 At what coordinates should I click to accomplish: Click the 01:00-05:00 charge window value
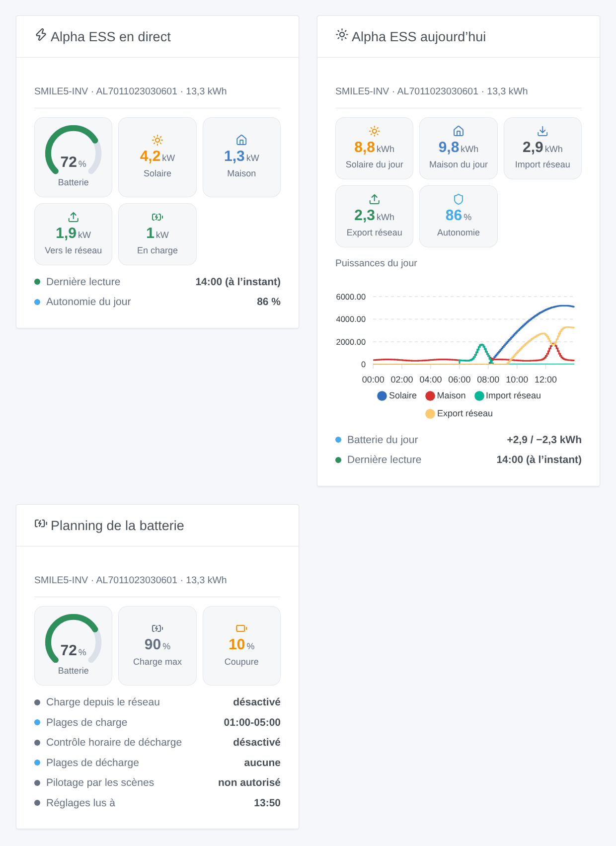252,722
